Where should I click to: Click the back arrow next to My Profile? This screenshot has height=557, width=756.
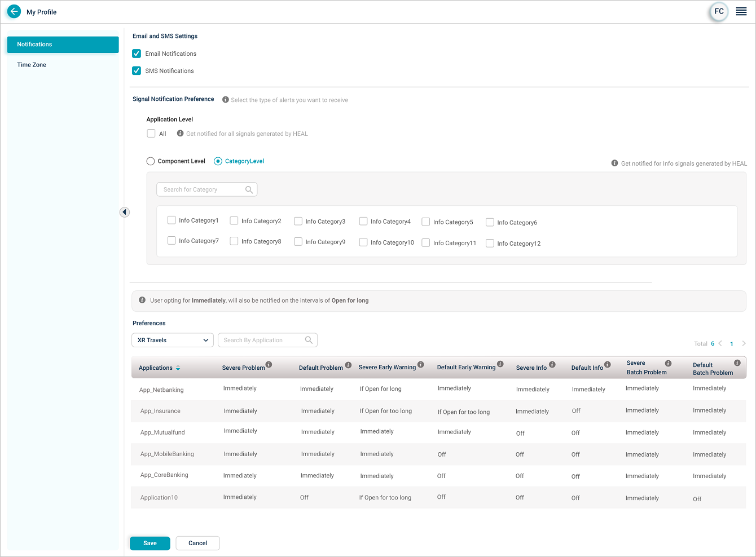pos(14,11)
